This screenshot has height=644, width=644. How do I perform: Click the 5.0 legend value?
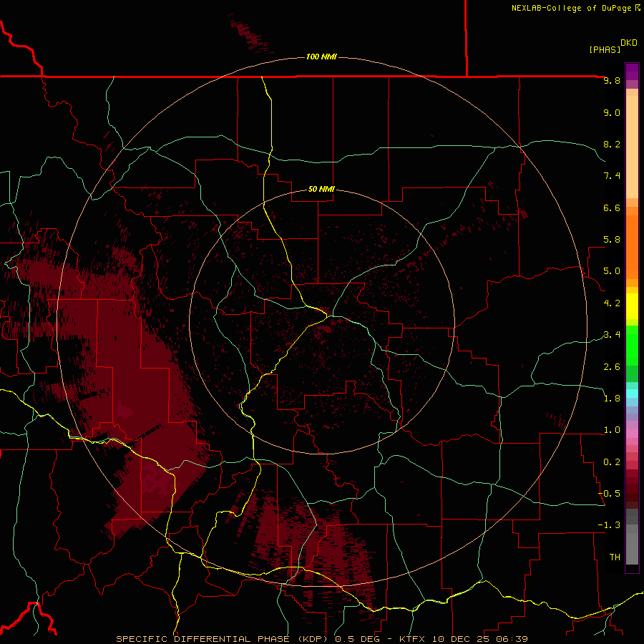pyautogui.click(x=612, y=271)
